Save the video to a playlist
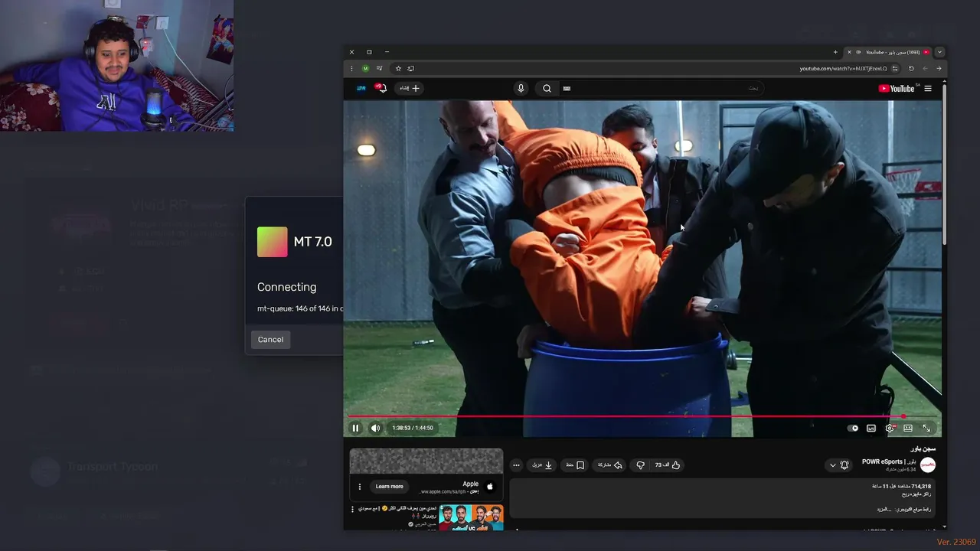The image size is (980, 551). pos(576,465)
